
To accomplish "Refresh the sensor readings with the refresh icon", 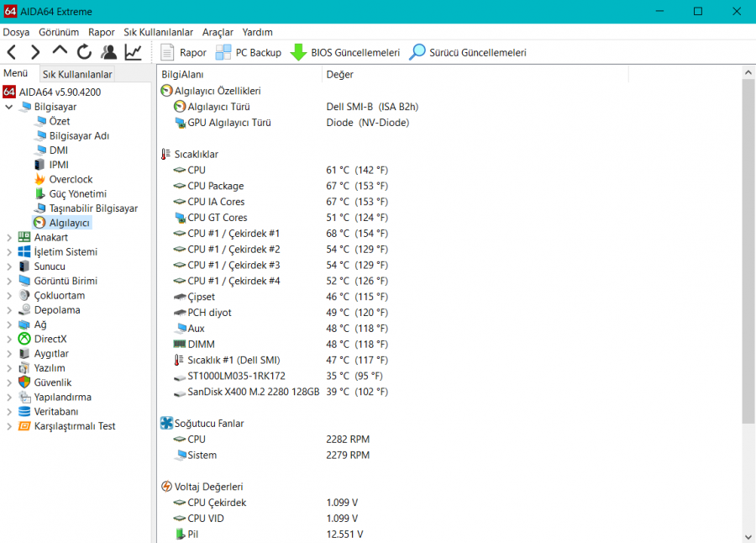I will tap(84, 51).
